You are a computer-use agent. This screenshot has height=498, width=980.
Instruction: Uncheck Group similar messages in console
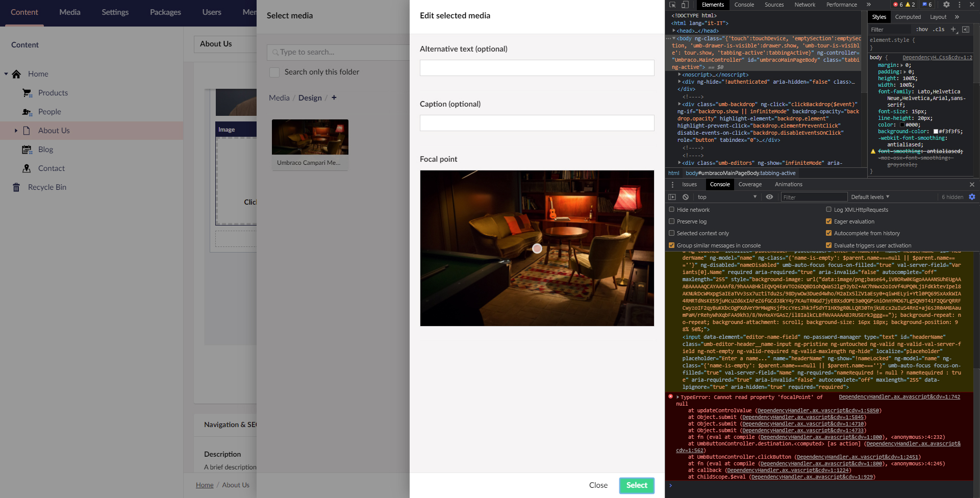click(x=672, y=245)
